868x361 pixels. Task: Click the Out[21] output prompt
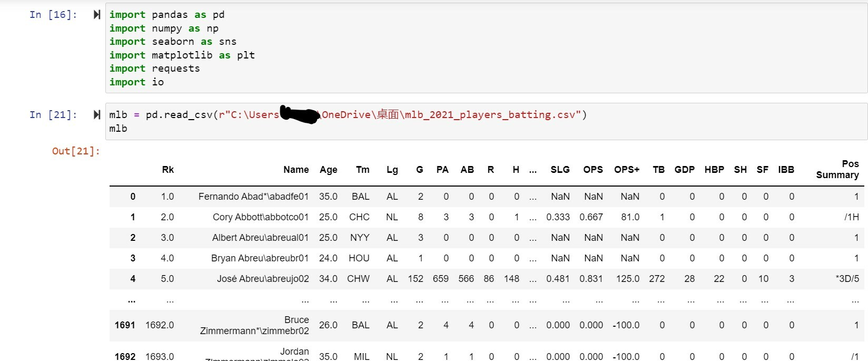pos(76,151)
